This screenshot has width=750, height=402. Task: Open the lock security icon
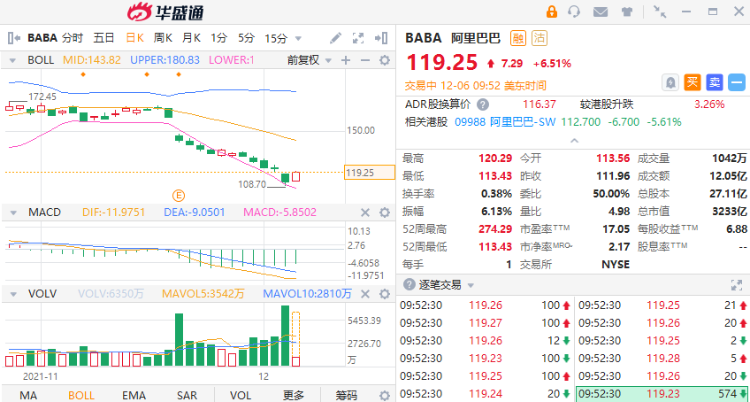click(x=552, y=12)
